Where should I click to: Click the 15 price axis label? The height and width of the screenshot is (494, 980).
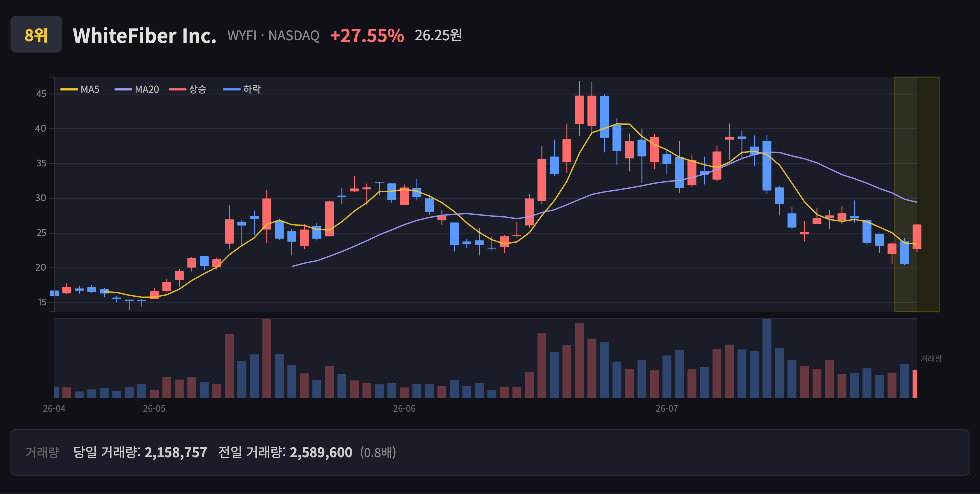point(42,302)
